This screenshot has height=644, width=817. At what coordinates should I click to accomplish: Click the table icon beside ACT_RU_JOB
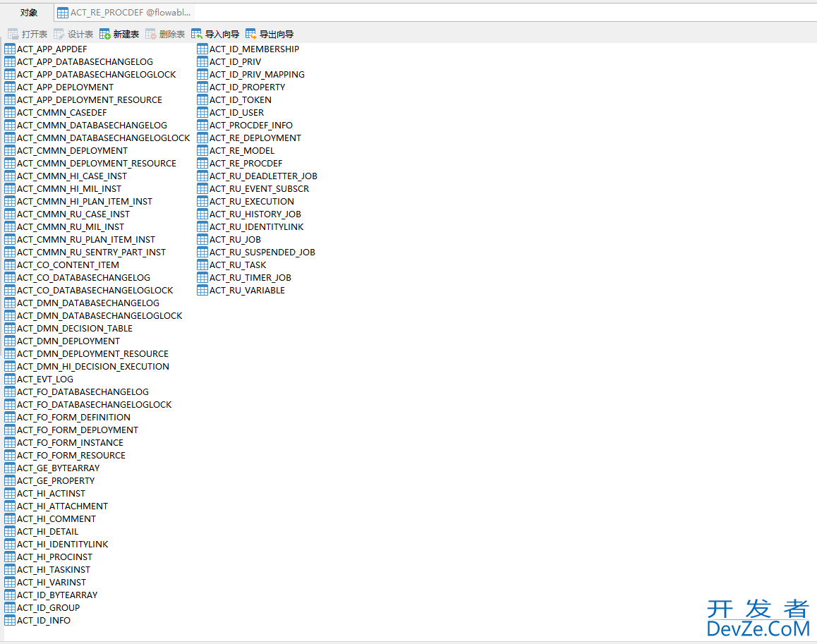coord(202,240)
